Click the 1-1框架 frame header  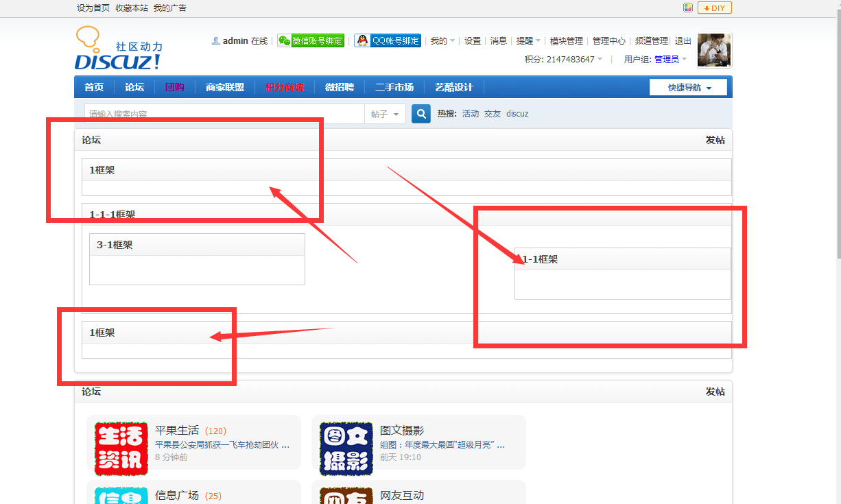coord(623,259)
